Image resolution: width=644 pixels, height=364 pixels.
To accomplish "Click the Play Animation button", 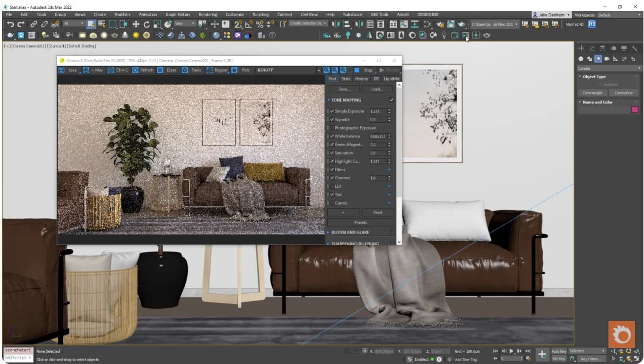I will [511, 351].
